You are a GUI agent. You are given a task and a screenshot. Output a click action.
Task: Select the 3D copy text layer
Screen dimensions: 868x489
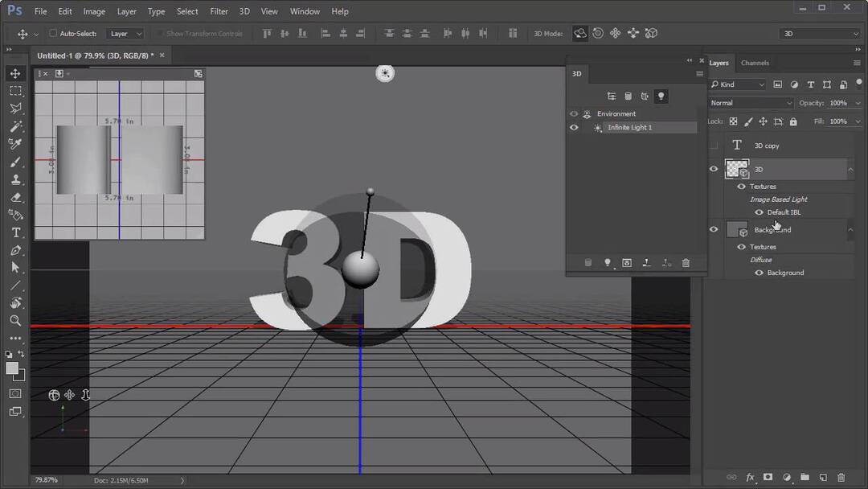coord(767,146)
